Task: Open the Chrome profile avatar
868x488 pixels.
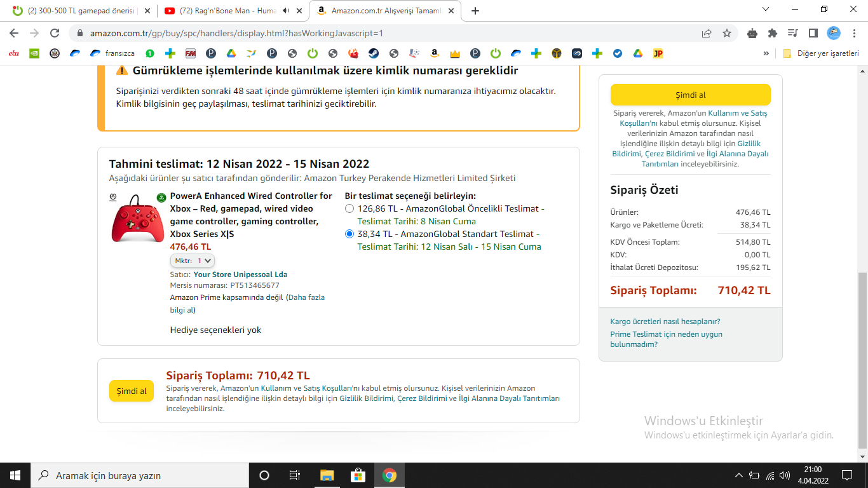Action: point(834,33)
